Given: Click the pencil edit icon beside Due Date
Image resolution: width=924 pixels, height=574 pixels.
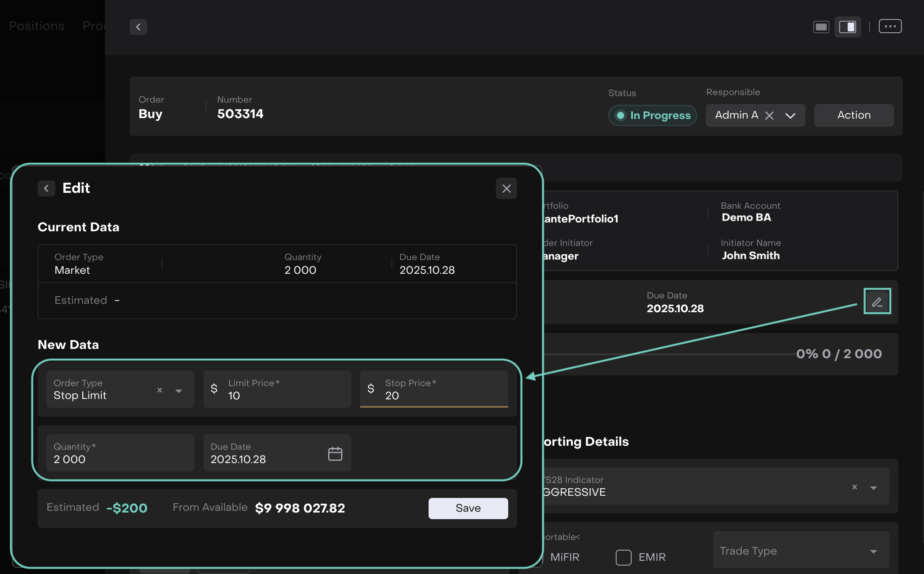Looking at the screenshot, I should coord(877,302).
